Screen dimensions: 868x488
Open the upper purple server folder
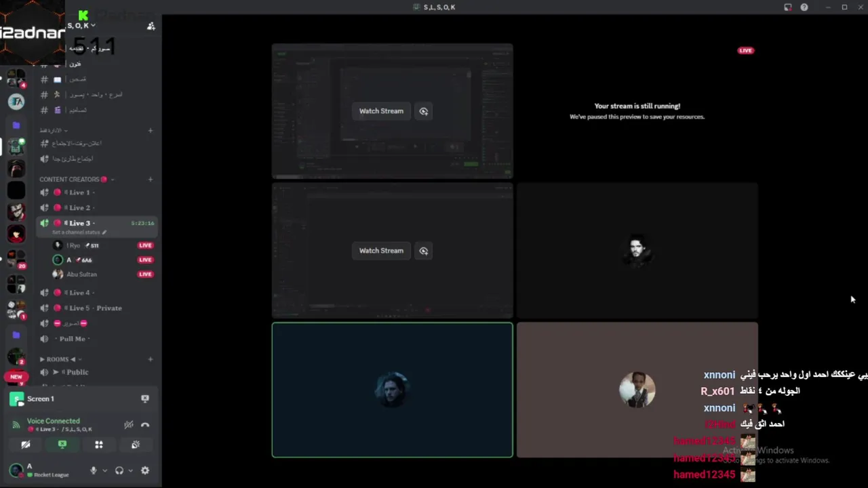tap(16, 125)
